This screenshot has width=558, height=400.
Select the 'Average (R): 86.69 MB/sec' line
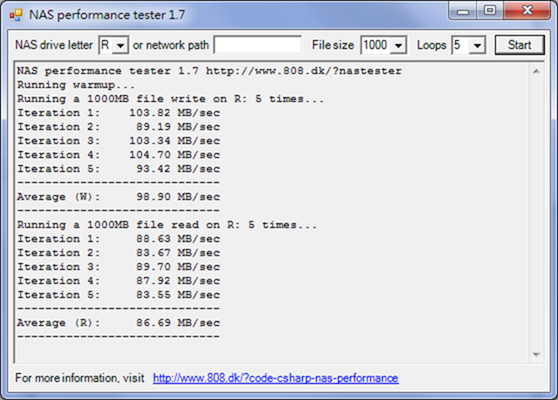click(x=119, y=323)
